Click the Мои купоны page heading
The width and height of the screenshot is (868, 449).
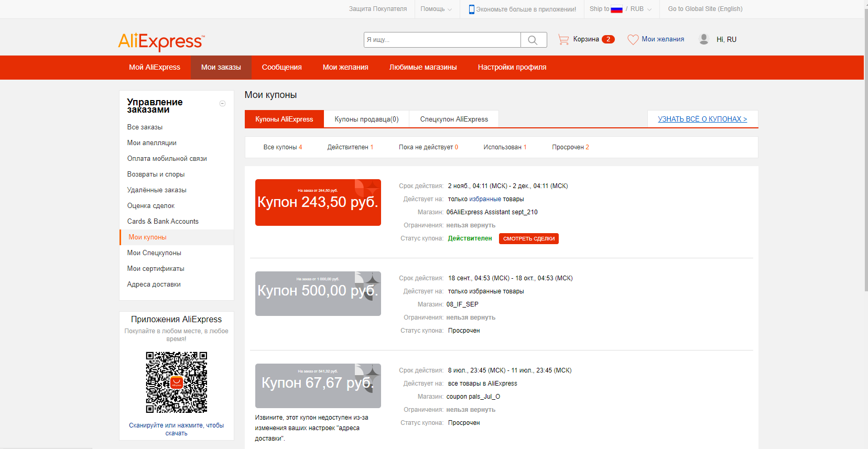270,95
